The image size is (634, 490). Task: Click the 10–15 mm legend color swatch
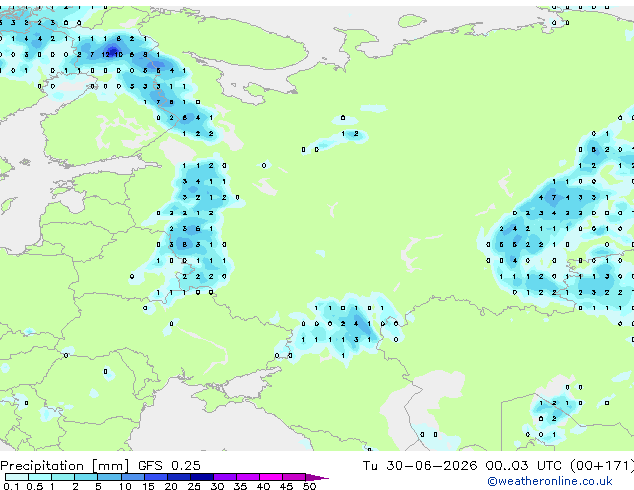click(x=133, y=477)
